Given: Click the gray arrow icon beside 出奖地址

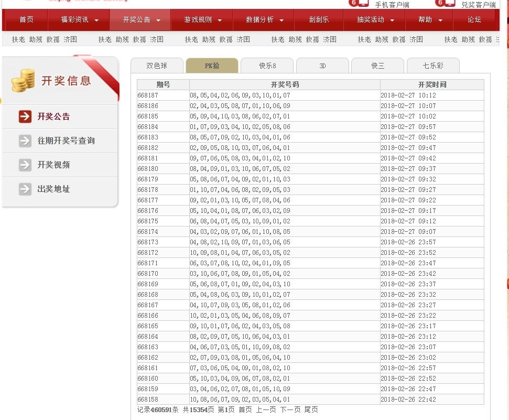Looking at the screenshot, I should pyautogui.click(x=25, y=189).
